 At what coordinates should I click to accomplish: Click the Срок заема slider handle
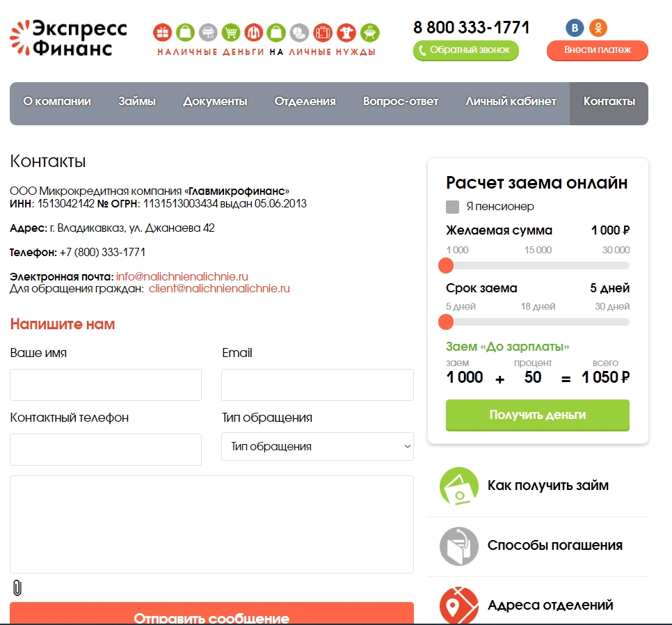[446, 322]
